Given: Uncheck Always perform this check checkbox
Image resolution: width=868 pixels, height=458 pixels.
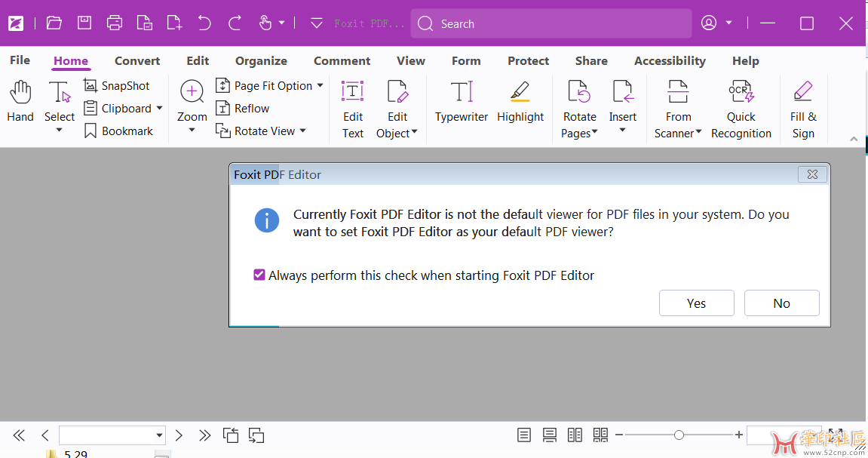Looking at the screenshot, I should click(259, 275).
